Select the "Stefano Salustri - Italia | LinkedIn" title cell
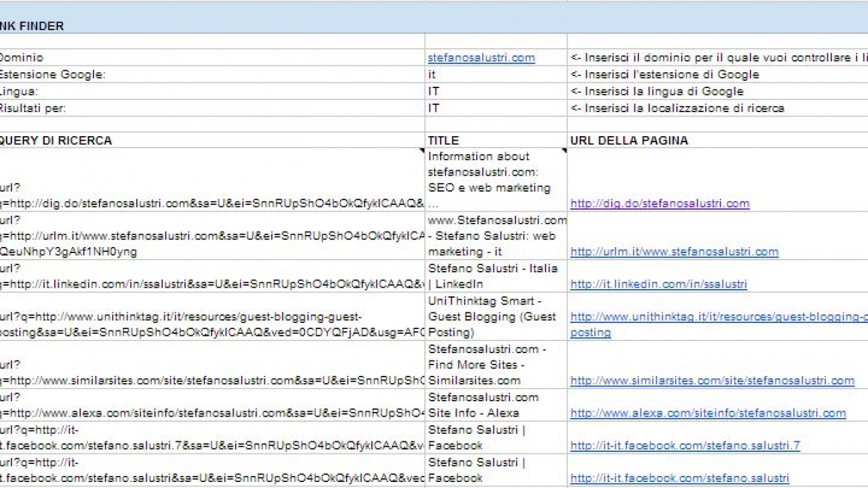The height and width of the screenshot is (488, 868). click(495, 276)
